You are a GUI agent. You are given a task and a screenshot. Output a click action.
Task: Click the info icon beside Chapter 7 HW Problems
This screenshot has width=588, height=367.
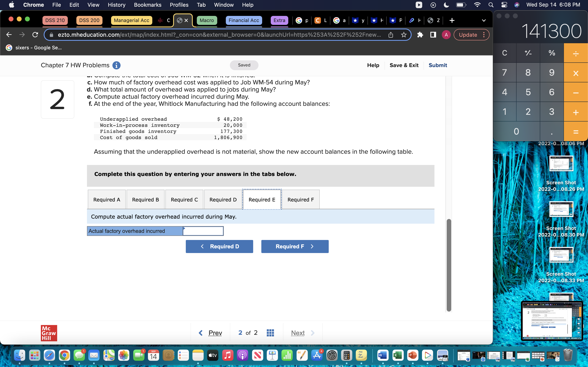[117, 65]
